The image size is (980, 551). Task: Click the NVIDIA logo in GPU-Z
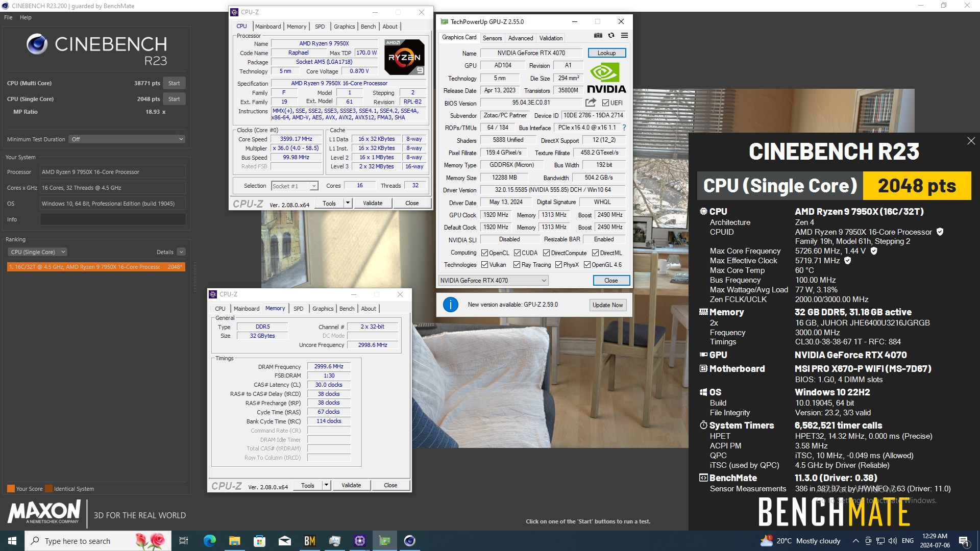pos(606,78)
